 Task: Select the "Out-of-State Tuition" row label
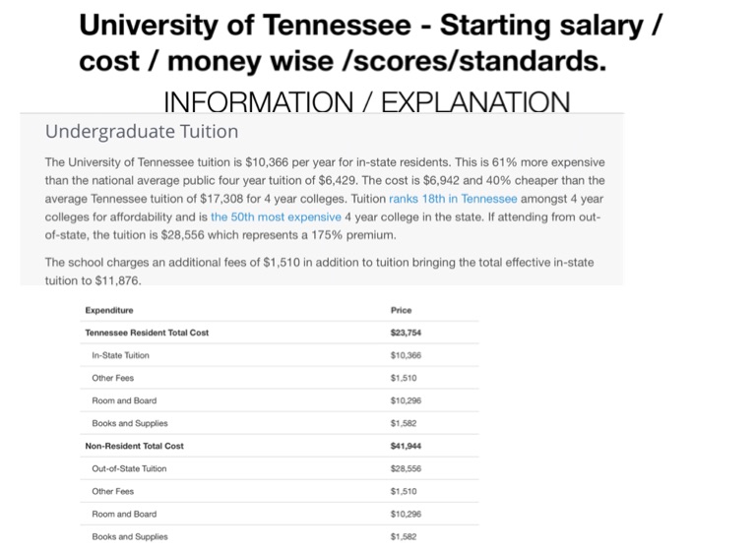(x=129, y=468)
